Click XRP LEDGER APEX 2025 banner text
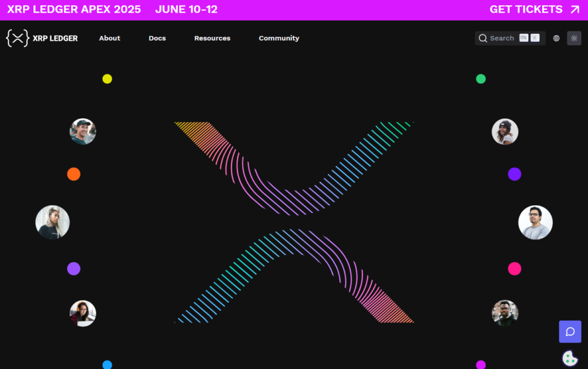Screen dimensions: 588x369 point(74,9)
